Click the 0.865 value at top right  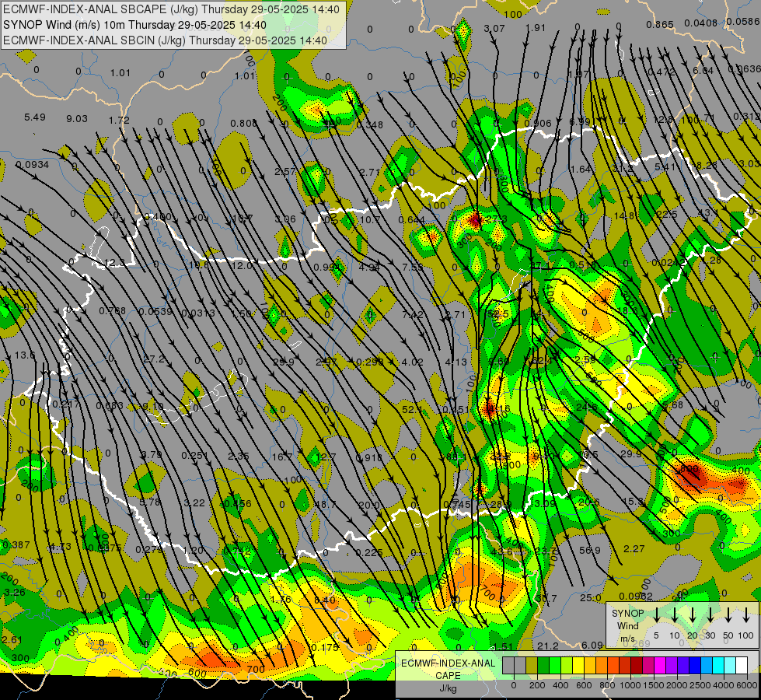coord(660,25)
